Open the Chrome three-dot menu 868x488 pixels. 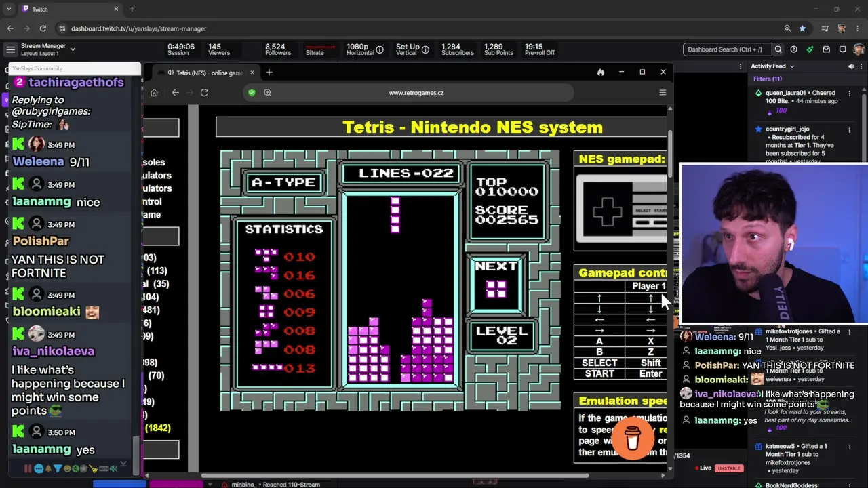coord(859,28)
